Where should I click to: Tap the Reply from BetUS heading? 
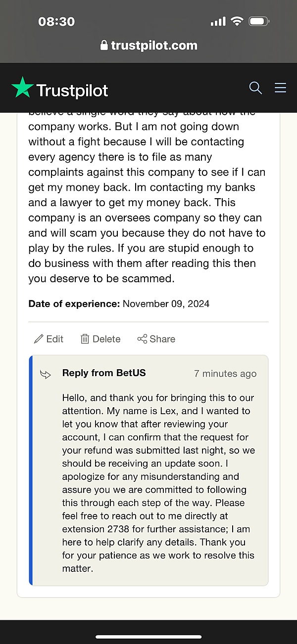click(104, 373)
